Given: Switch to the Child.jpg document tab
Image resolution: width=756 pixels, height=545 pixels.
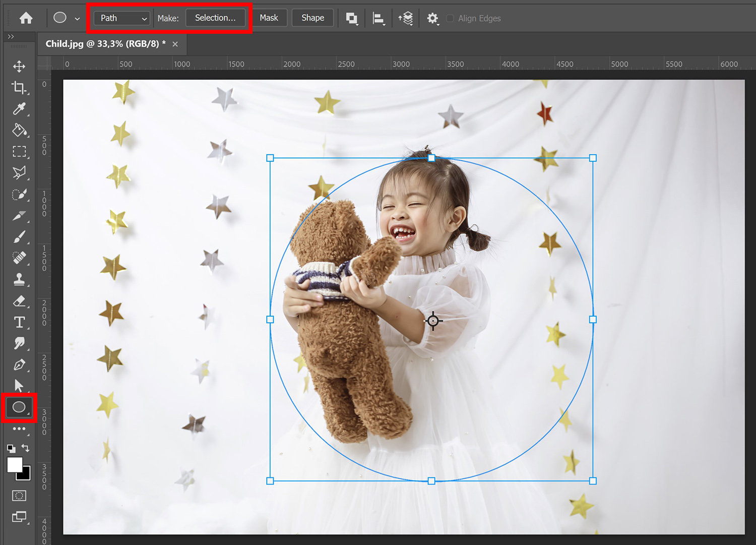Looking at the screenshot, I should tap(103, 44).
